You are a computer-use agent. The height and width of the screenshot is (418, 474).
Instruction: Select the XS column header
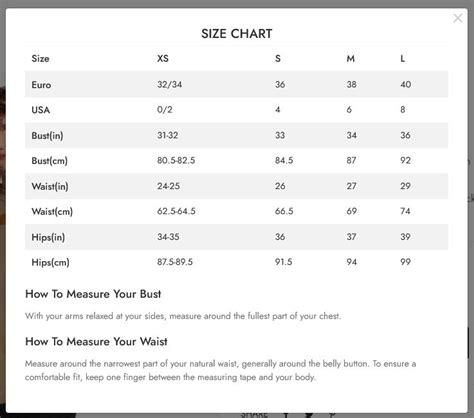click(163, 59)
